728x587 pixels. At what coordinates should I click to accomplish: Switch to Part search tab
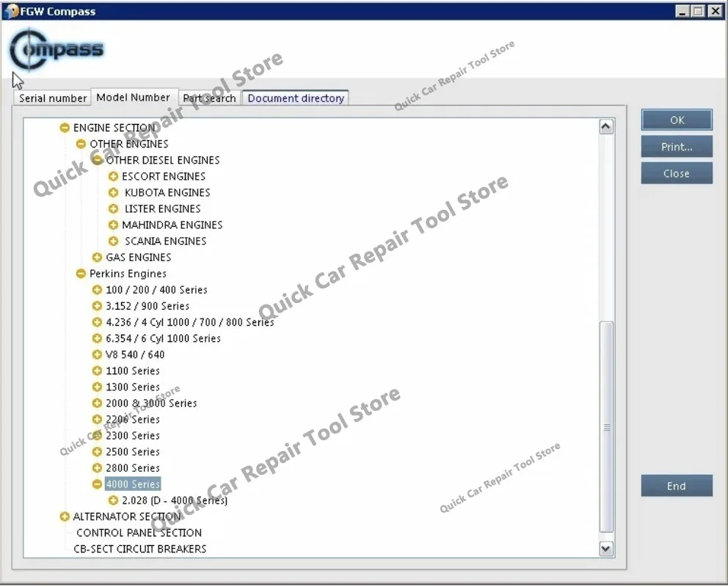tap(209, 98)
